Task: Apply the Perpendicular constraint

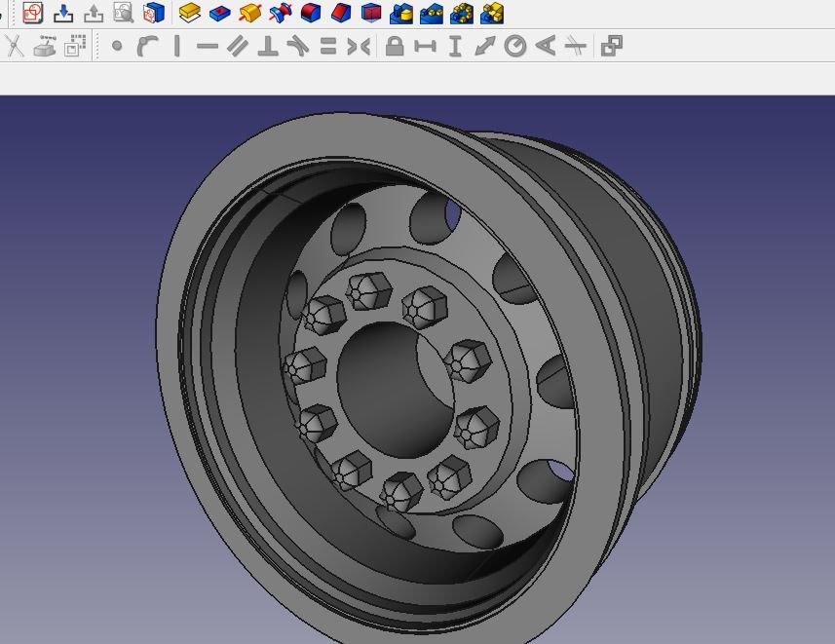Action: (x=268, y=46)
